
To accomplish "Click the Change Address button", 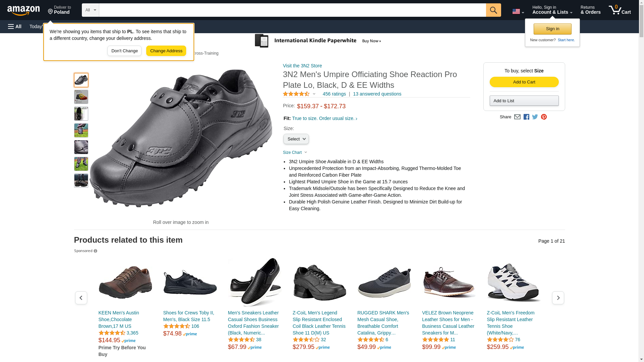I will 166,51.
